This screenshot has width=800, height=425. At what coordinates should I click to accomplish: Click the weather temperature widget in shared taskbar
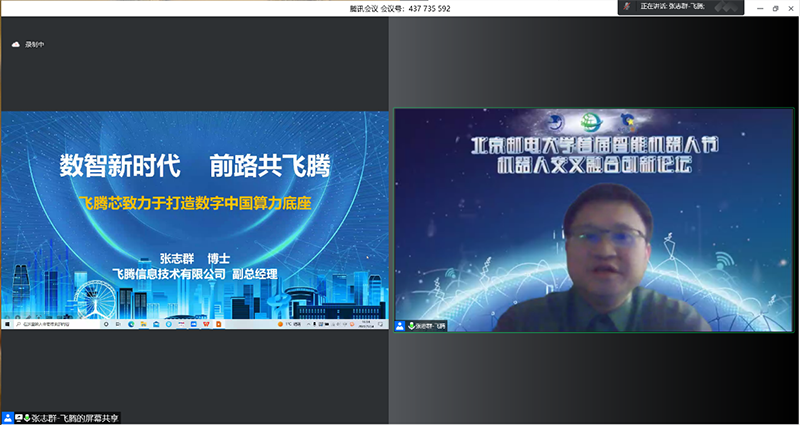[x=290, y=324]
